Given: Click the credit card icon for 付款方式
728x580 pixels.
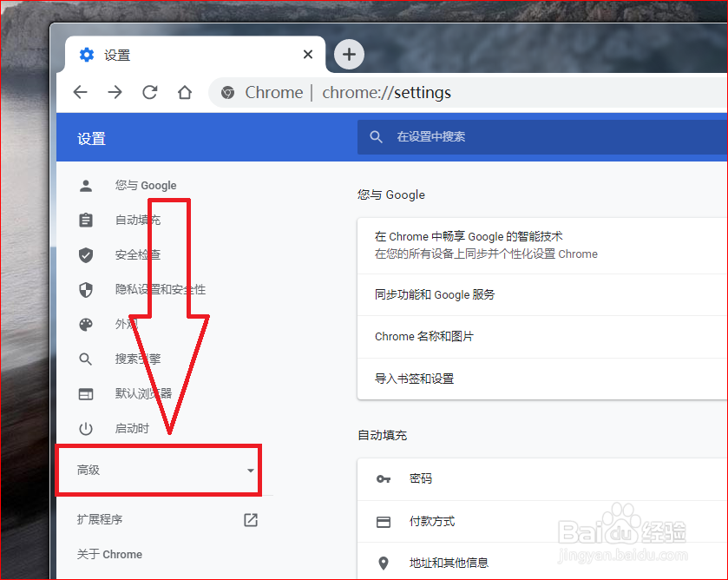Looking at the screenshot, I should tap(383, 522).
